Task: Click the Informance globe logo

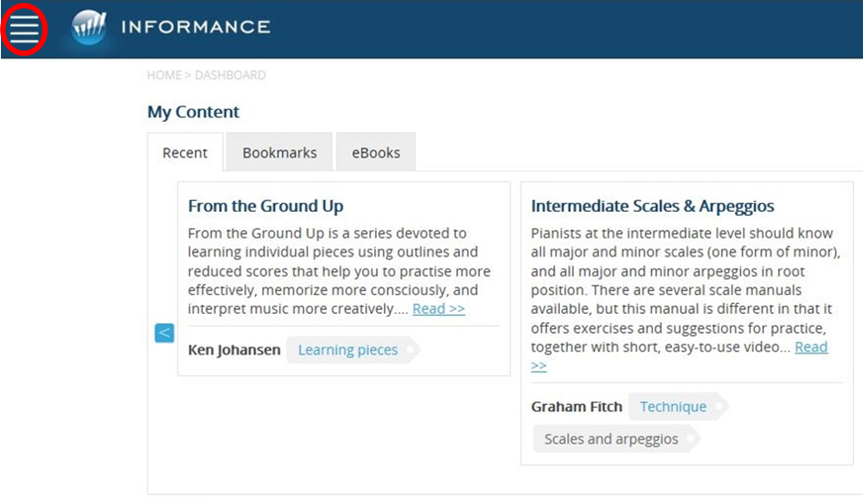Action: click(x=88, y=27)
